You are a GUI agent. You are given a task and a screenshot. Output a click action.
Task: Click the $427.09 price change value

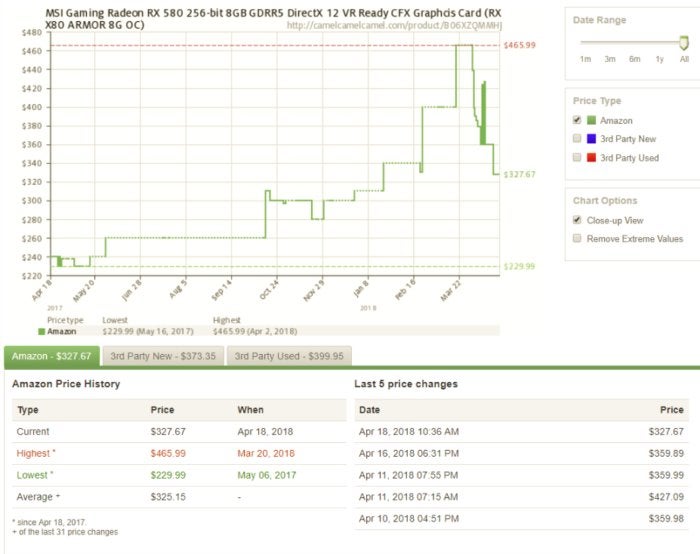click(666, 497)
